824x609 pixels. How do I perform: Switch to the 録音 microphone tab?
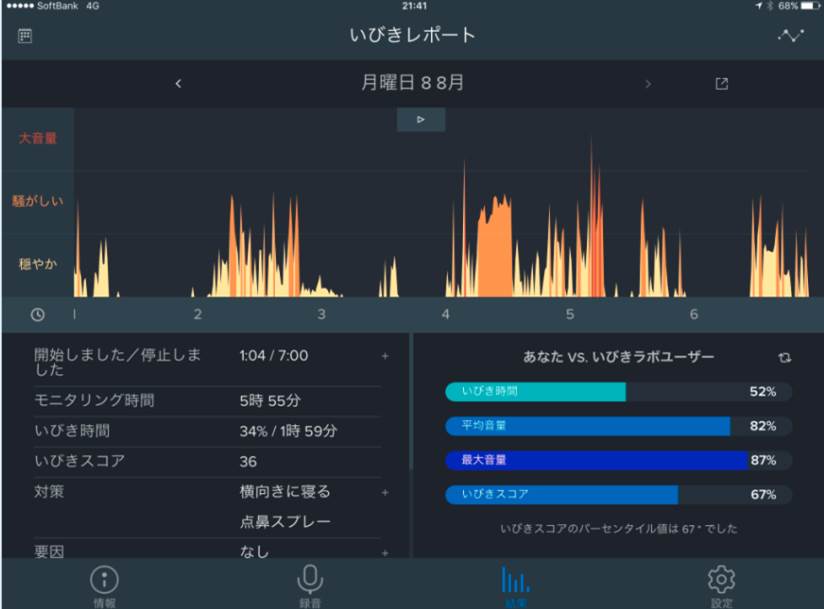(x=310, y=582)
